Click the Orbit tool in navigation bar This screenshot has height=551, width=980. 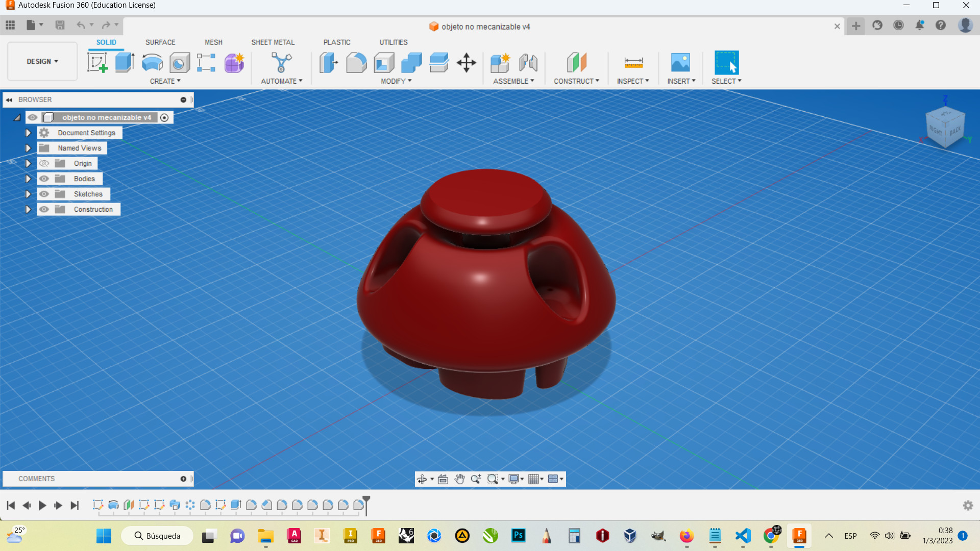pos(422,479)
